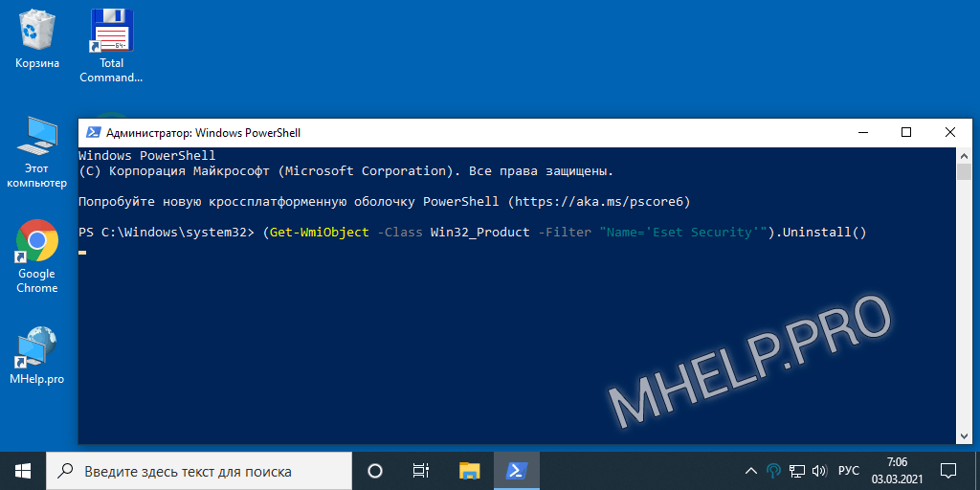The width and height of the screenshot is (980, 490).
Task: Click the taskbar search box
Action: [x=199, y=471]
